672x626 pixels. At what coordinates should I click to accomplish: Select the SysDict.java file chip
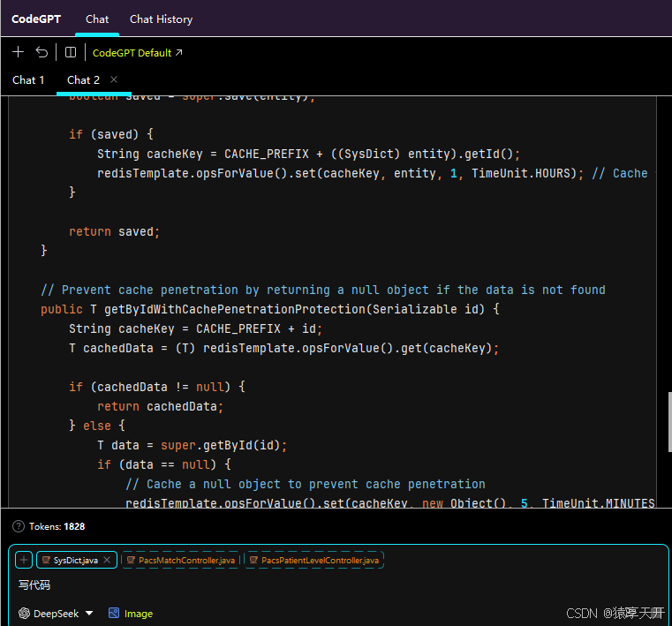[74, 560]
